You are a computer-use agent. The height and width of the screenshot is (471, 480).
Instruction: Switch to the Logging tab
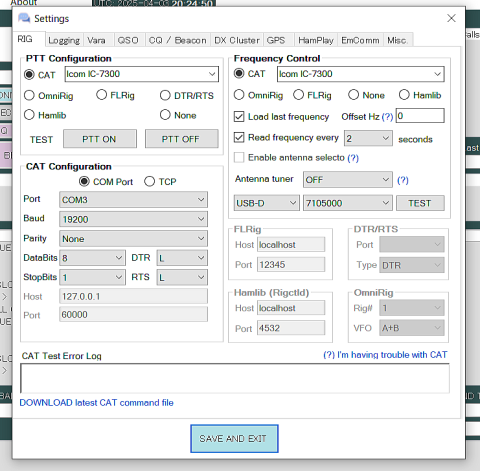pyautogui.click(x=64, y=40)
